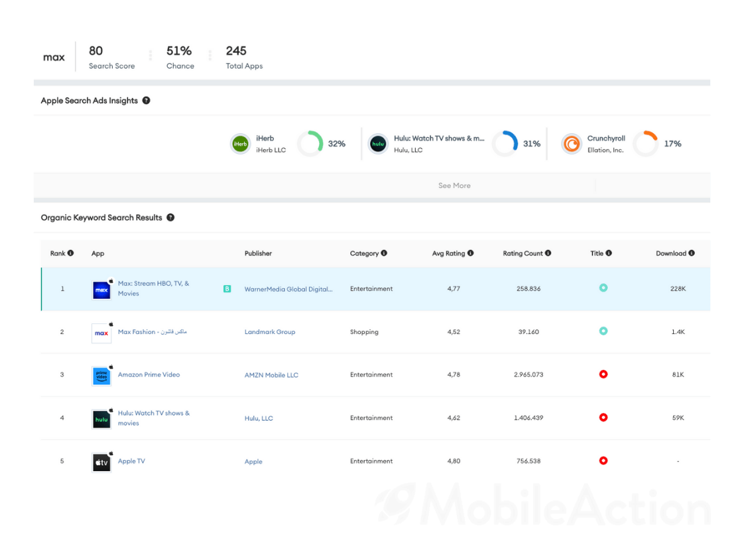Click the Ellation, Inc. advertiser name
Screen dimensions: 744x560
(x=605, y=150)
